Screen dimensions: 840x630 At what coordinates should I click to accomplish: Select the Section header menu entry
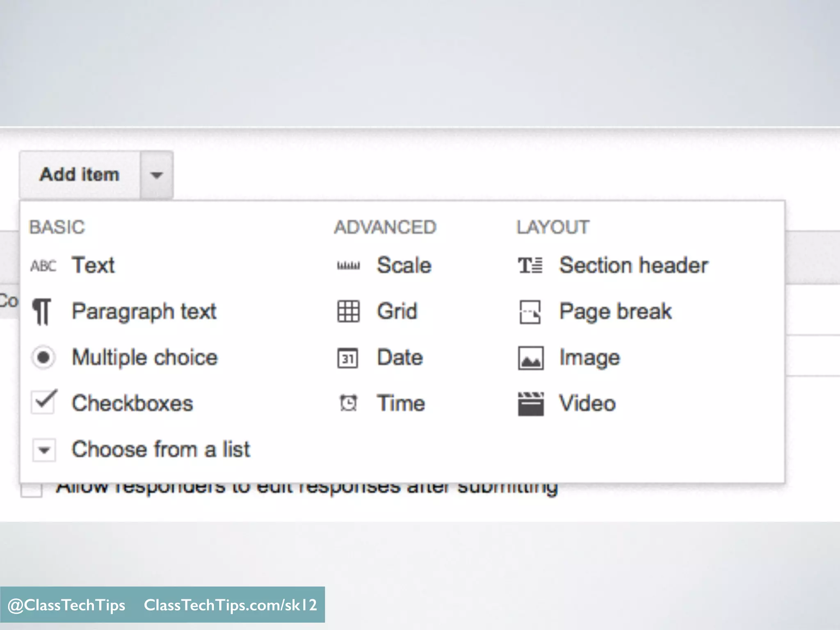(633, 265)
